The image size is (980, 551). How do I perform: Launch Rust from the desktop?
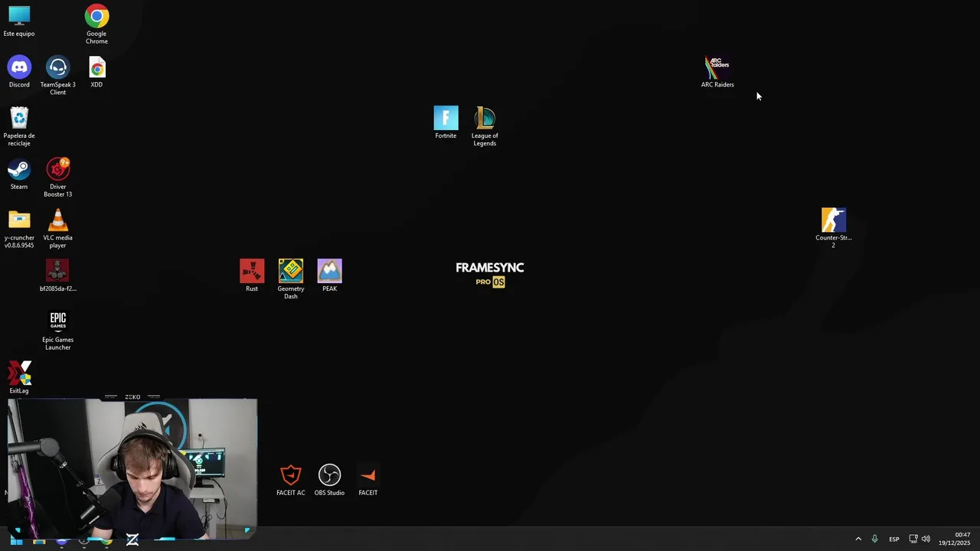click(x=252, y=275)
